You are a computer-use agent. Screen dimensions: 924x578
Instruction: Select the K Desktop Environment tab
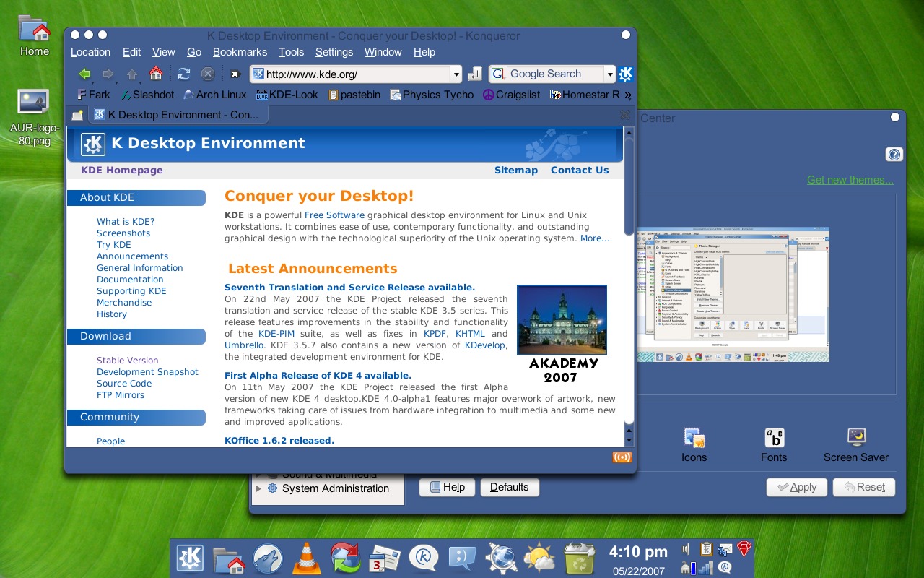178,115
